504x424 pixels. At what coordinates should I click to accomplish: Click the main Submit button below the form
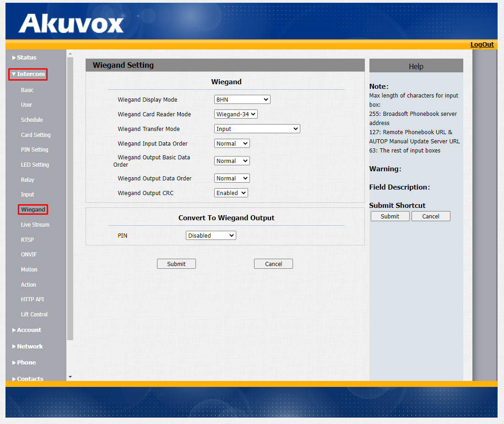pyautogui.click(x=176, y=264)
